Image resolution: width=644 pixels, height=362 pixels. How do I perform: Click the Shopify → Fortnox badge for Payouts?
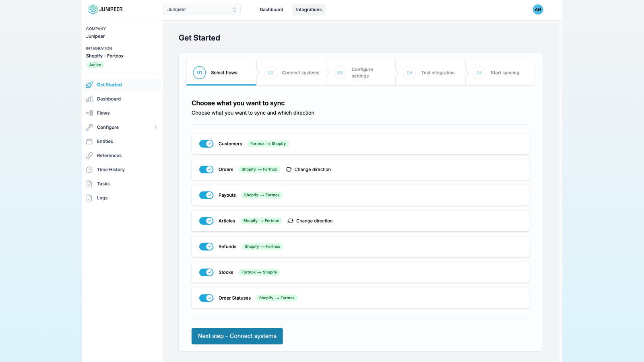click(262, 195)
